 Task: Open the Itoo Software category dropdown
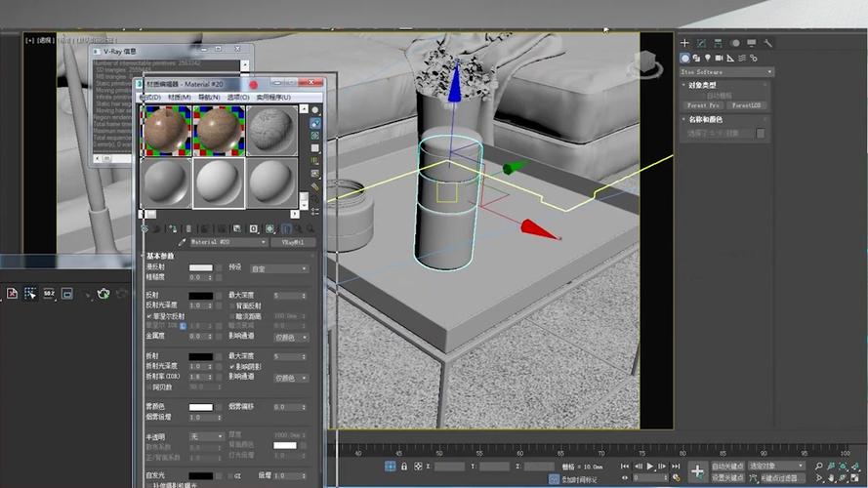click(x=726, y=71)
